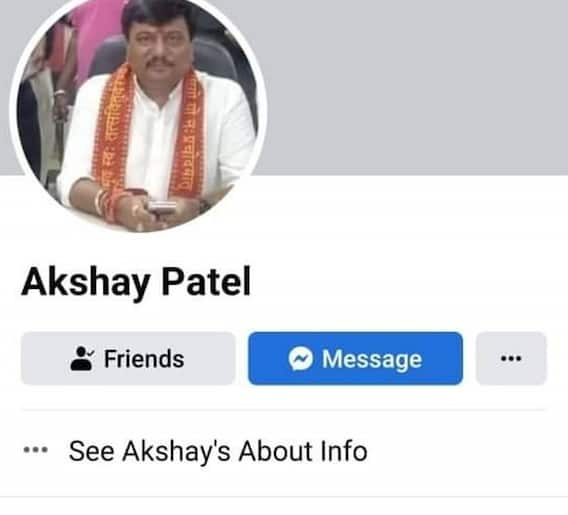568x515 pixels.
Task: Click the About Info text in bottom row
Action: click(303, 451)
